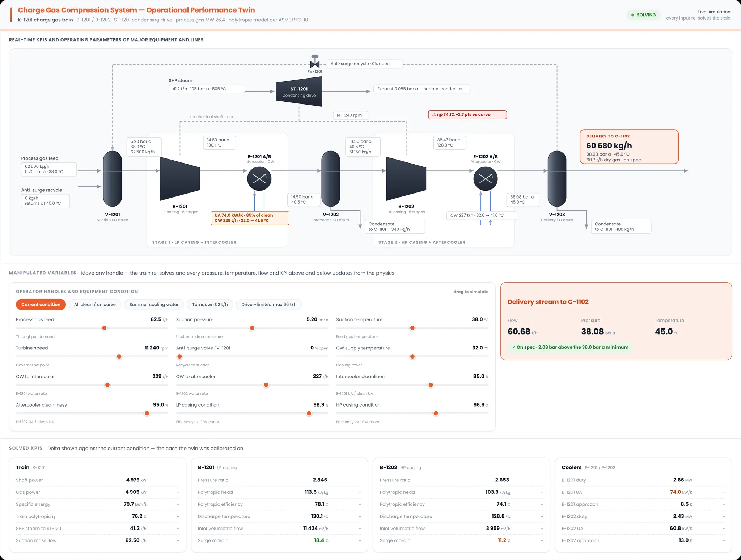The image size is (741, 560).
Task: Click the Anti-surge recycle 0% open label
Action: 365,64
